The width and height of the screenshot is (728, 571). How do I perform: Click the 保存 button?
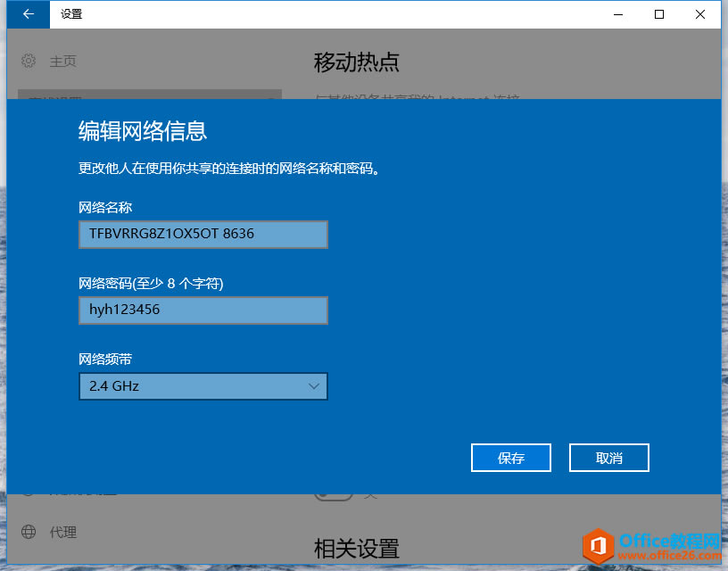511,458
